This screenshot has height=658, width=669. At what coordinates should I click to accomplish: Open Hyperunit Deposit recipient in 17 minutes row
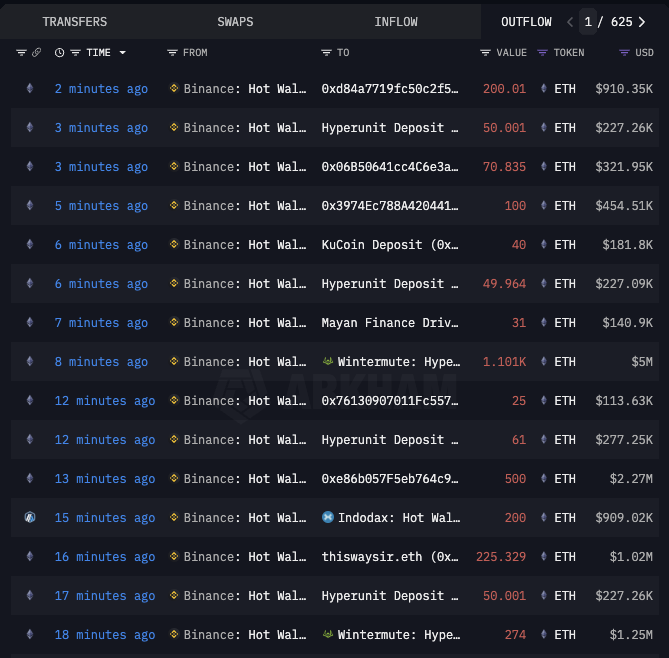click(x=390, y=596)
